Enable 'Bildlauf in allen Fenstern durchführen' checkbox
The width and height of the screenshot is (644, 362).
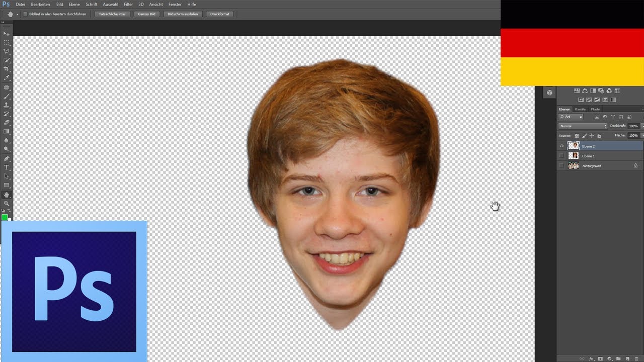pyautogui.click(x=25, y=14)
